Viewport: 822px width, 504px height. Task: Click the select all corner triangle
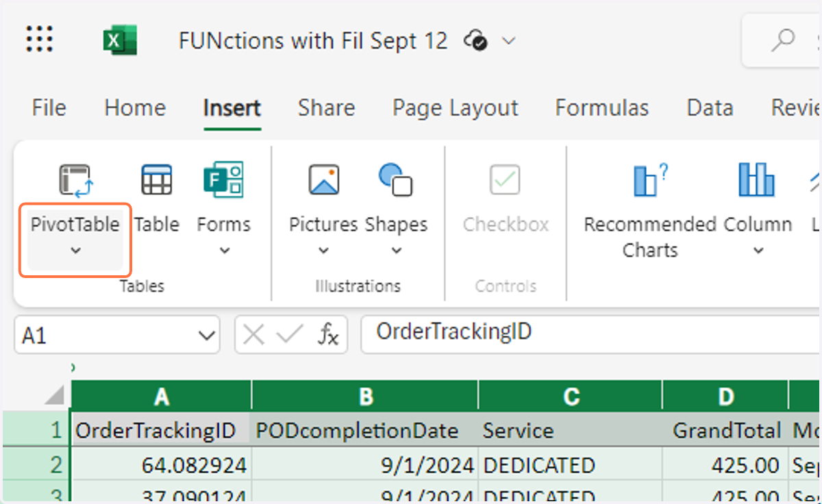click(x=55, y=396)
